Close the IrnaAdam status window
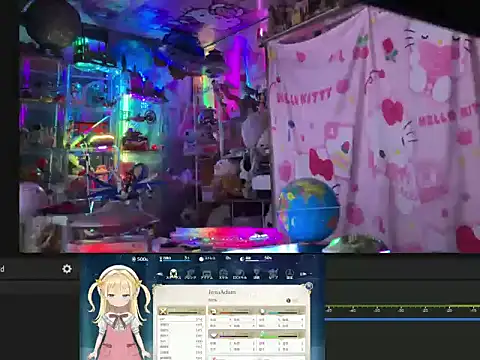 click(309, 286)
